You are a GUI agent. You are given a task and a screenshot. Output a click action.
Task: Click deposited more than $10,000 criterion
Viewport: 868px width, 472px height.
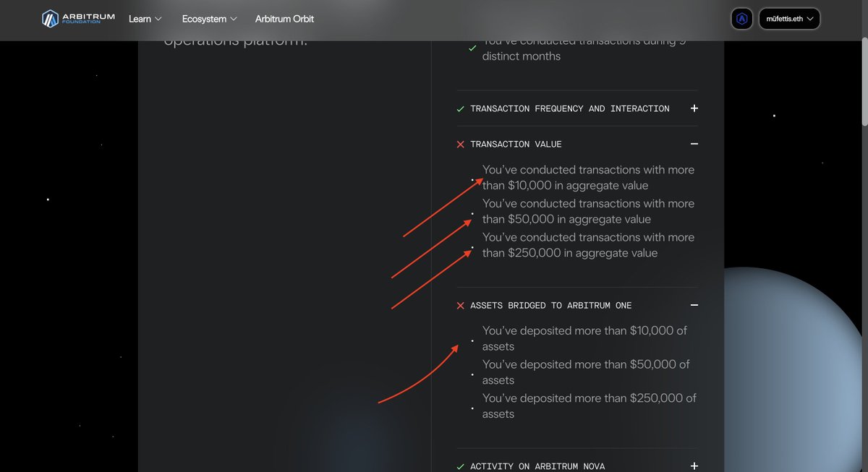(585, 338)
